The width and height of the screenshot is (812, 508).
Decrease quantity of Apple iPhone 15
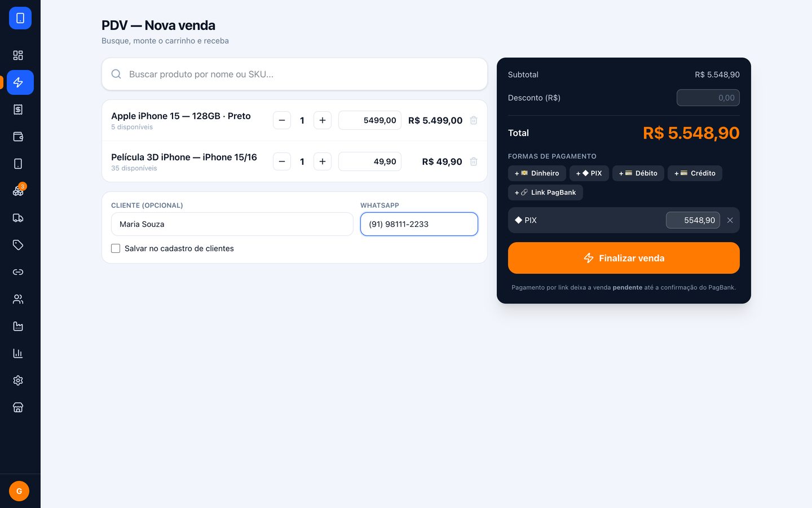click(282, 120)
